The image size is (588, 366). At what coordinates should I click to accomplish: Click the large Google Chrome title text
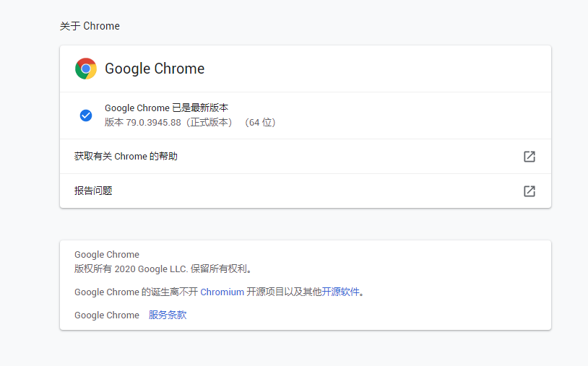coord(155,69)
